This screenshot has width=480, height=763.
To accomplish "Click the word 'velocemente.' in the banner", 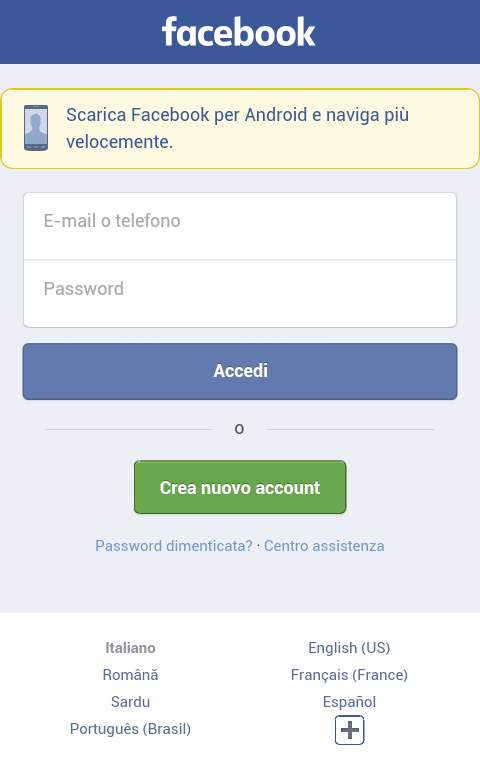I will [x=119, y=142].
